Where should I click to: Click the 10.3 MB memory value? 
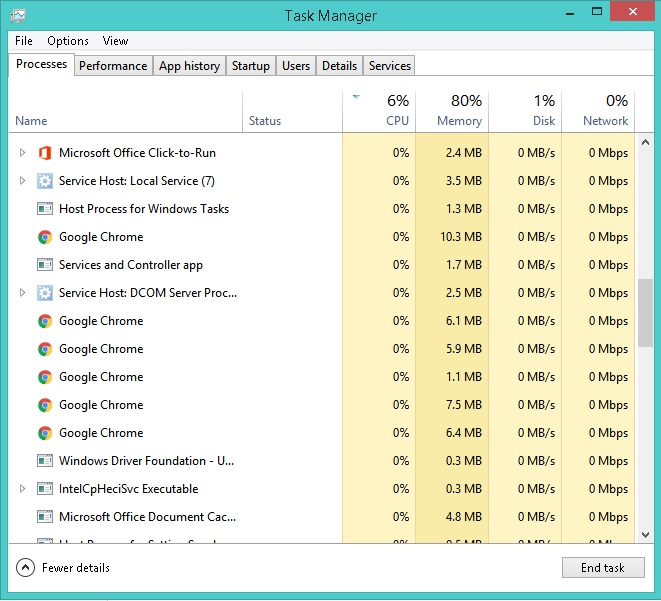[x=461, y=237]
